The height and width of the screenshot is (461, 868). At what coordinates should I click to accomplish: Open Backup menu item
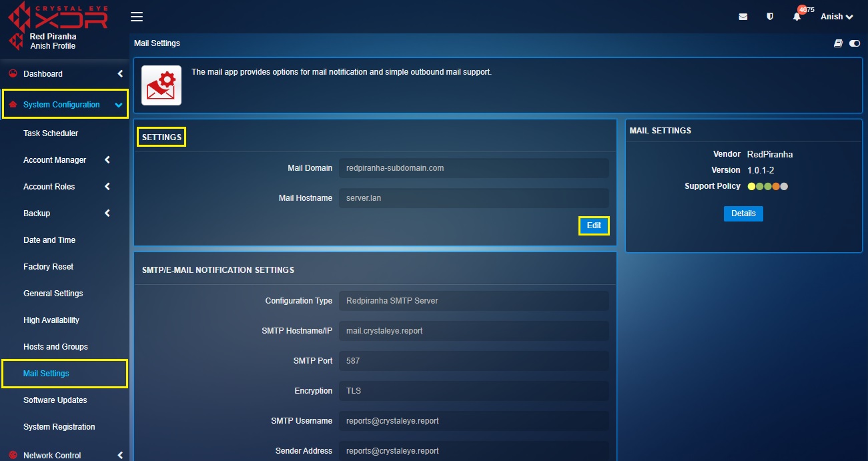coord(37,213)
